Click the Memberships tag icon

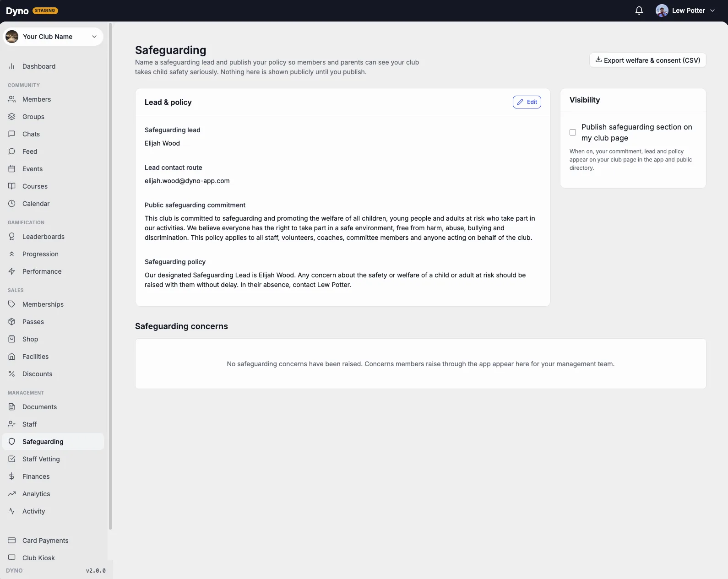click(12, 304)
